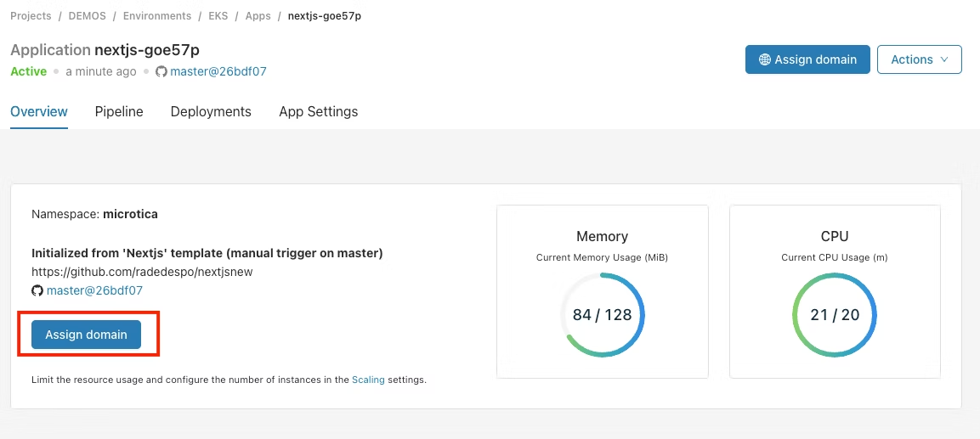Go to EKS breadcrumb
Screen dimensions: 980x439
point(218,15)
